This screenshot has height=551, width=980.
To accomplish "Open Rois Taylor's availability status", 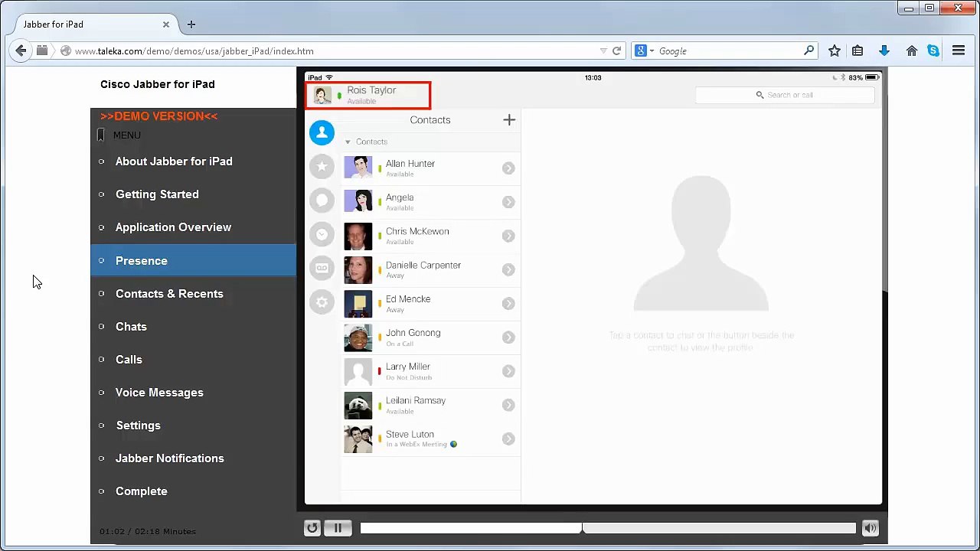I will 368,95.
